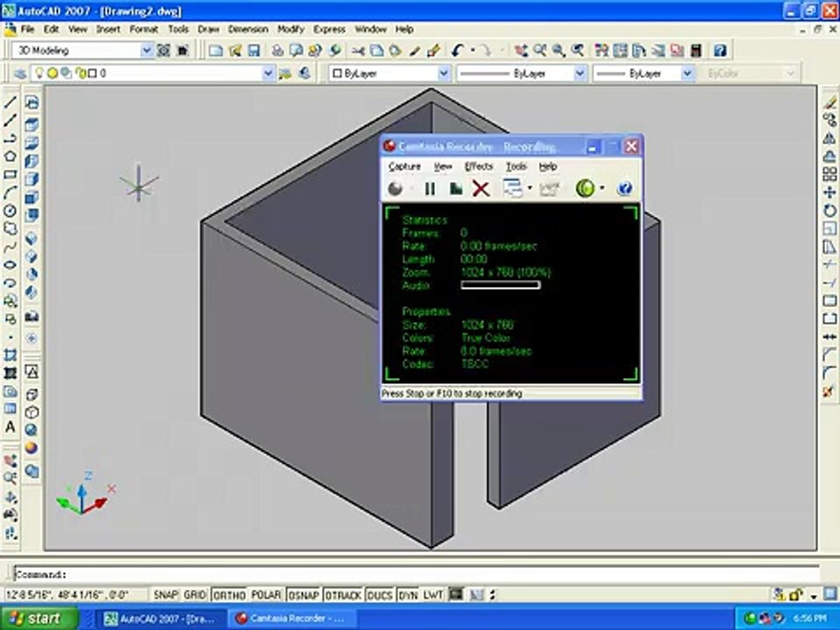The height and width of the screenshot is (630, 840).
Task: Click the Windows start button
Action: tap(39, 619)
